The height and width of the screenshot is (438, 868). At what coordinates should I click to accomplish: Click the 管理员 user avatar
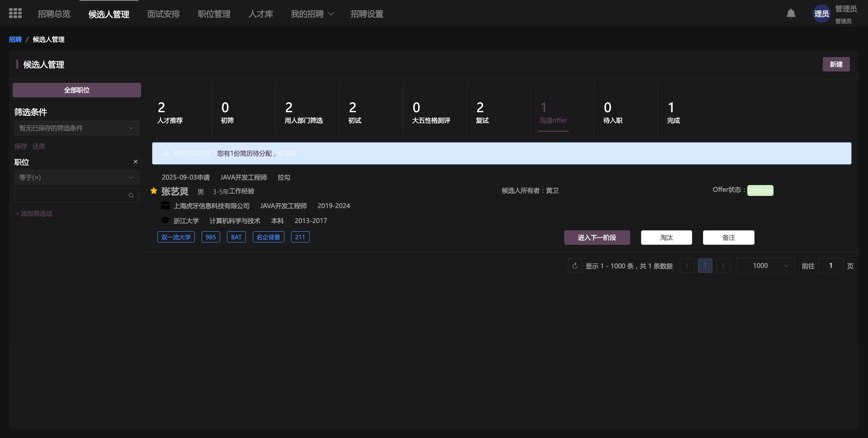[x=821, y=14]
